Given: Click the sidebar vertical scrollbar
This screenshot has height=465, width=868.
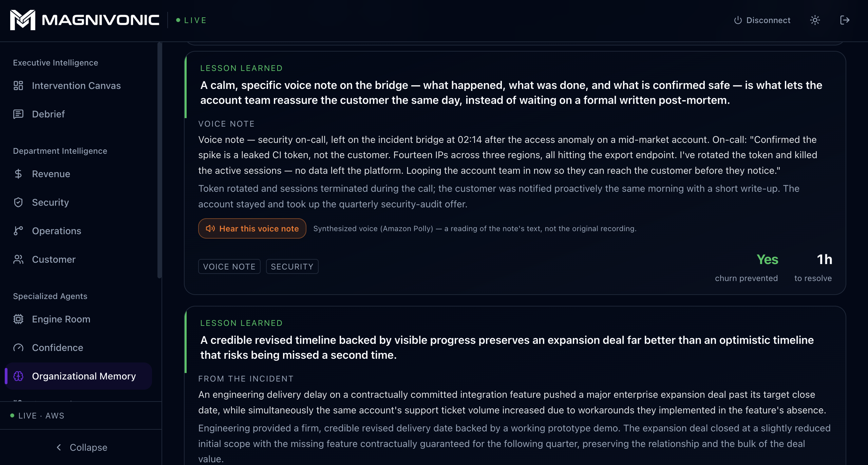Looking at the screenshot, I should (159, 160).
